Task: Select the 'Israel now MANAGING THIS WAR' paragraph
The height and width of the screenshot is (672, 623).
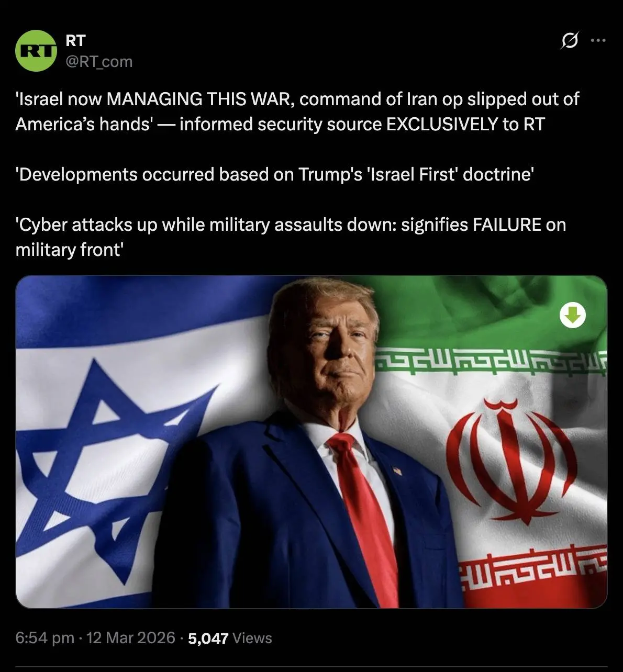Action: coord(297,111)
